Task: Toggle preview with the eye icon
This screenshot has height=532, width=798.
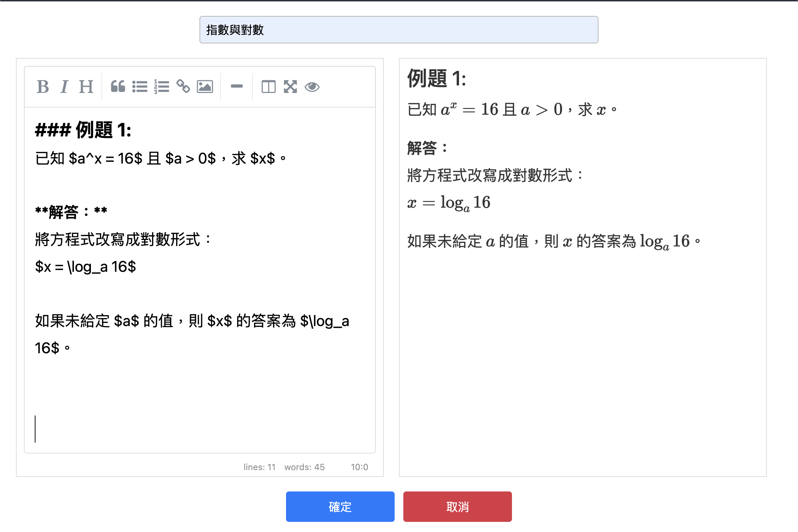Action: point(312,87)
